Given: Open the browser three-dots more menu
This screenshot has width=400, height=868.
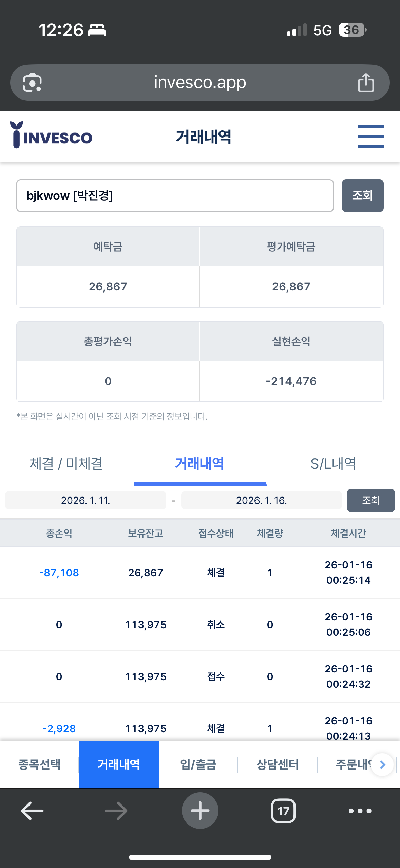Looking at the screenshot, I should (x=360, y=811).
